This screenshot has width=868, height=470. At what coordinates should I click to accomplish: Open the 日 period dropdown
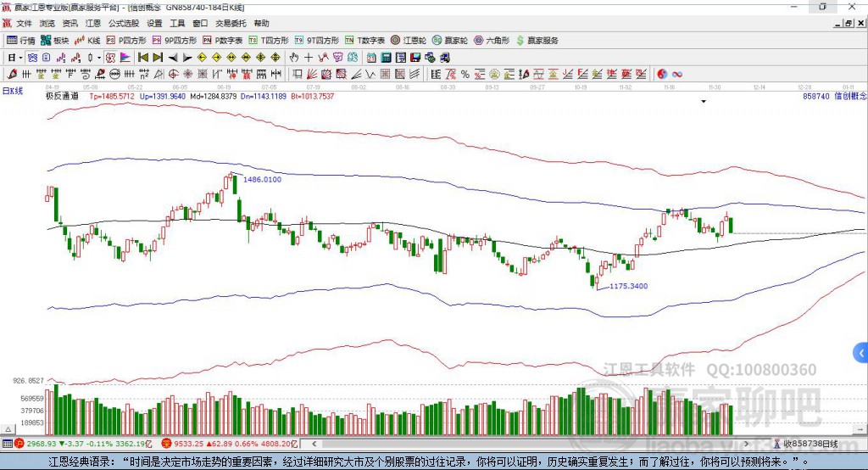click(14, 58)
